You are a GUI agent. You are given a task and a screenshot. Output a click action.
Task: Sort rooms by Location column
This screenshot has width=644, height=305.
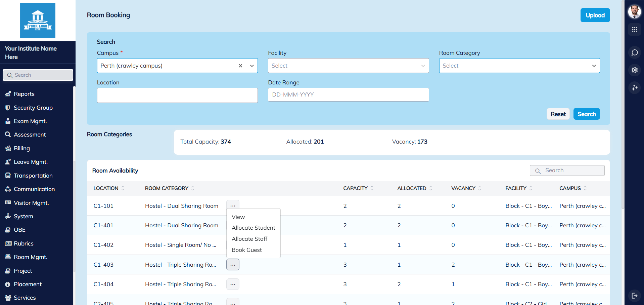123,188
